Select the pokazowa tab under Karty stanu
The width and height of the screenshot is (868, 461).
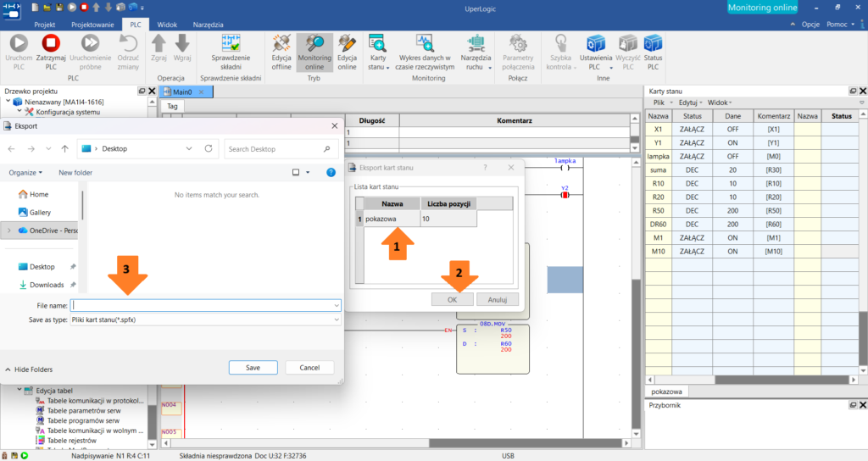click(666, 392)
